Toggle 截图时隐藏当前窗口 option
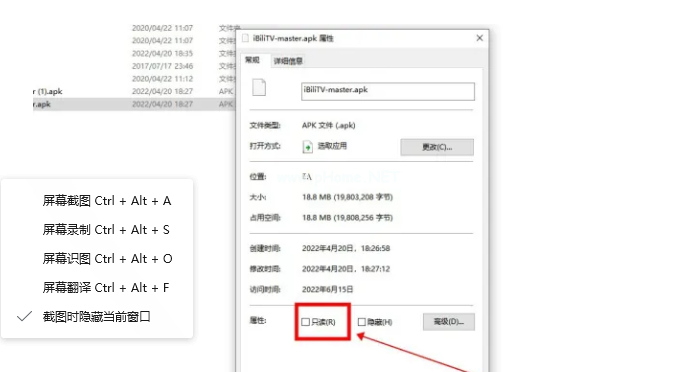Screen dimensions: 686x372 tap(96, 316)
